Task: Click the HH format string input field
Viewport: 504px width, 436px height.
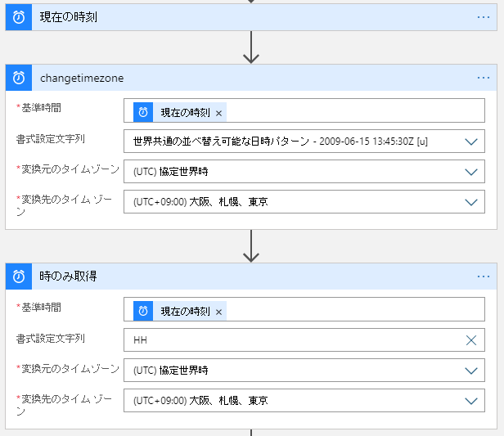Action: [x=304, y=340]
